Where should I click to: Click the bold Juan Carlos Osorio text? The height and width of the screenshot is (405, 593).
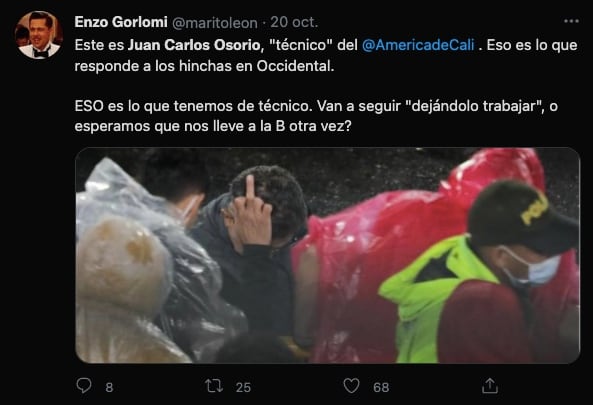click(x=194, y=45)
